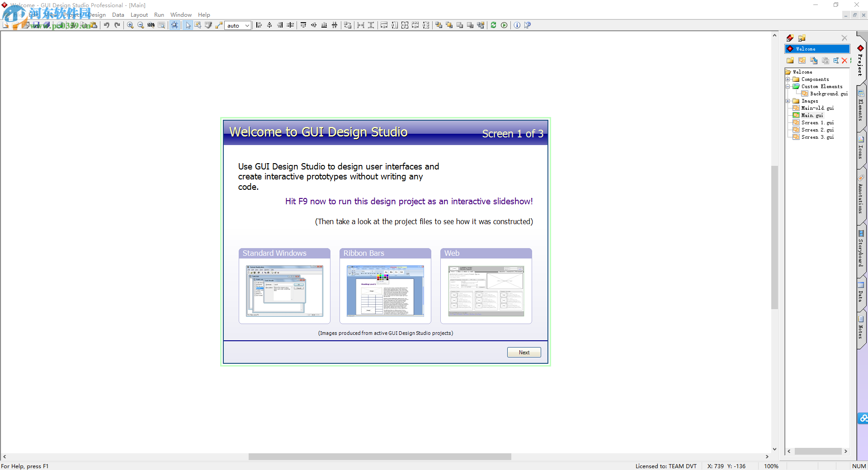This screenshot has height=470, width=868.
Task: Click the align left edges icon
Action: tap(259, 25)
